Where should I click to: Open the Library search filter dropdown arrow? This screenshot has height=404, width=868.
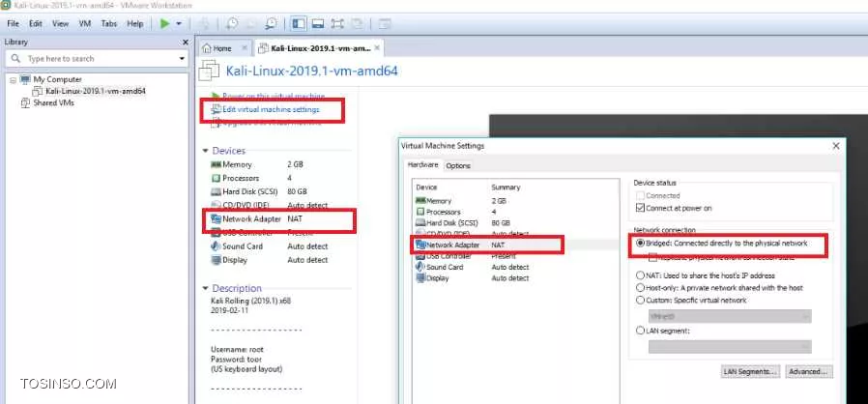pyautogui.click(x=182, y=59)
